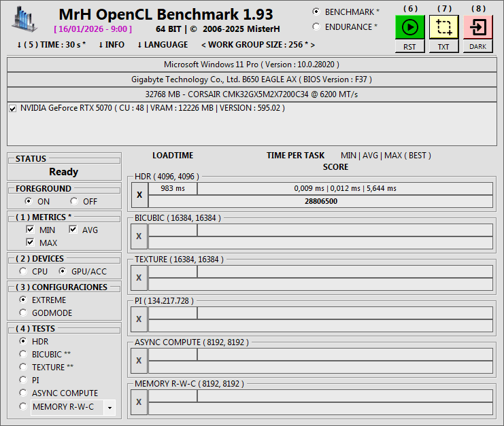Image resolution: width=504 pixels, height=426 pixels.
Task: Select the ENDURANCE mode radio button
Action: coord(316,26)
